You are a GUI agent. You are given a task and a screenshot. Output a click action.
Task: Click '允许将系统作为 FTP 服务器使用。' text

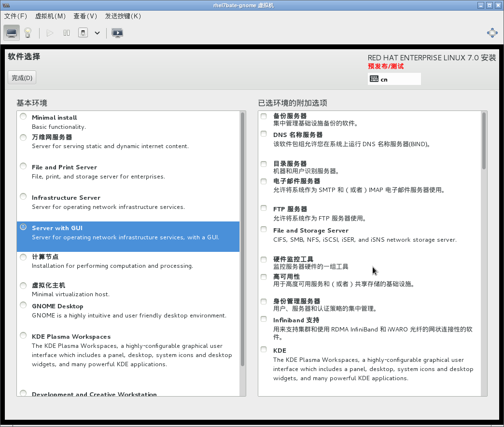coord(320,218)
